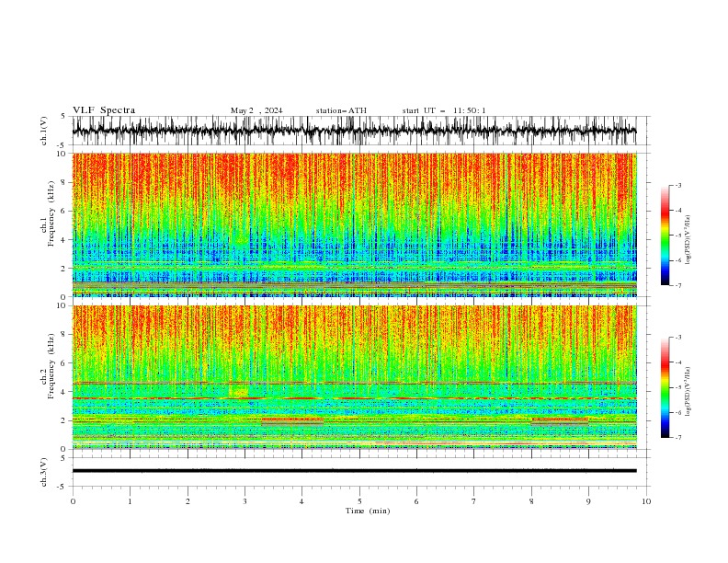Image resolution: width=728 pixels, height=563 pixels.
Task: Click the ch.1 "Frequency (kHz)" axis label
Action: click(52, 213)
